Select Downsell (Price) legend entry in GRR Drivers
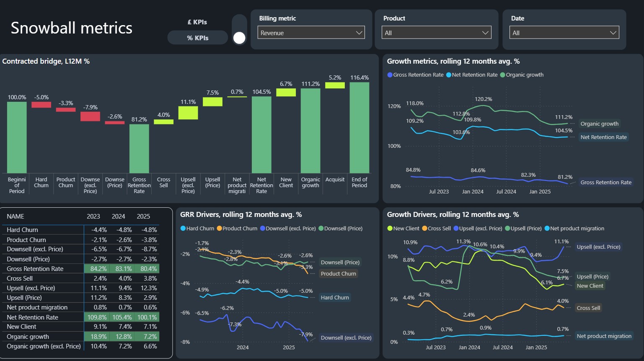Viewport: 644px width, 361px height. tap(341, 229)
